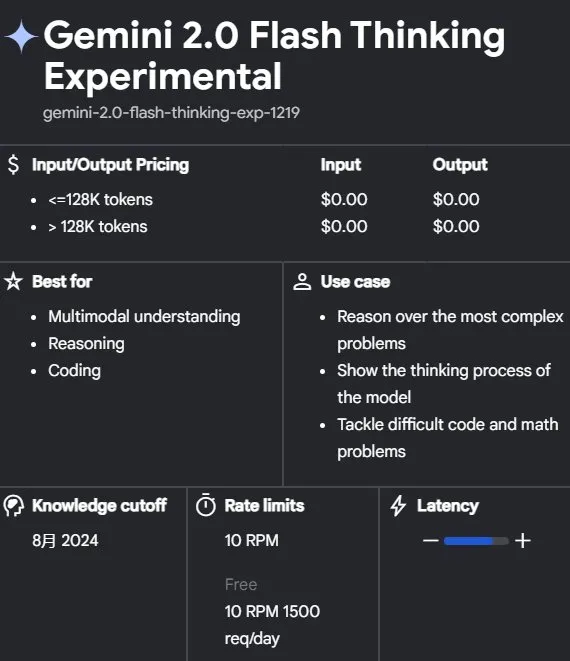Image resolution: width=570 pixels, height=661 pixels.
Task: Click the dollar sign pricing icon
Action: click(13, 164)
